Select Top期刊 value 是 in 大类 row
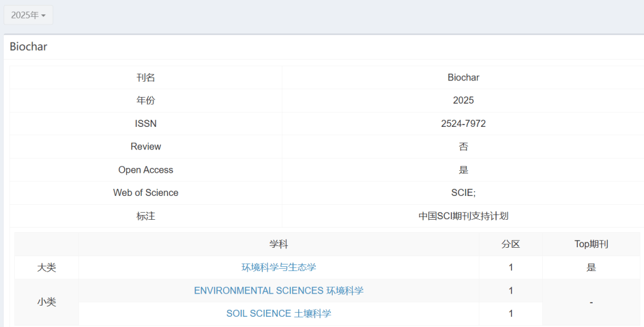 coord(591,267)
